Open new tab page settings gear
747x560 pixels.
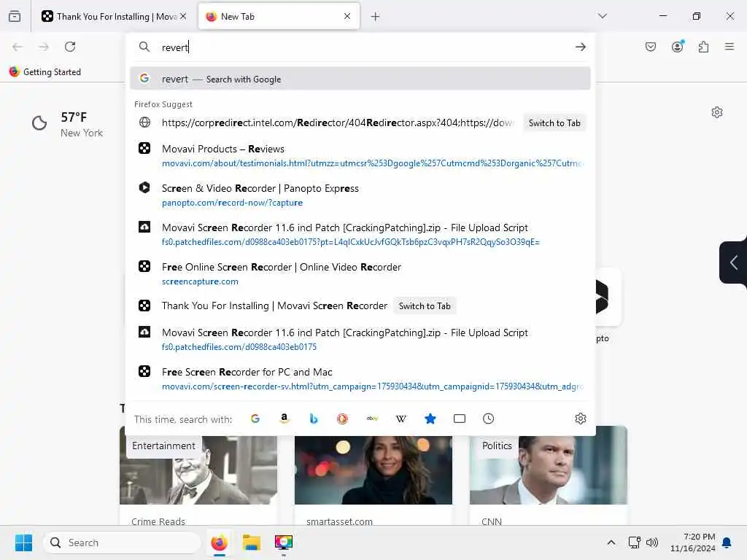[x=717, y=112]
